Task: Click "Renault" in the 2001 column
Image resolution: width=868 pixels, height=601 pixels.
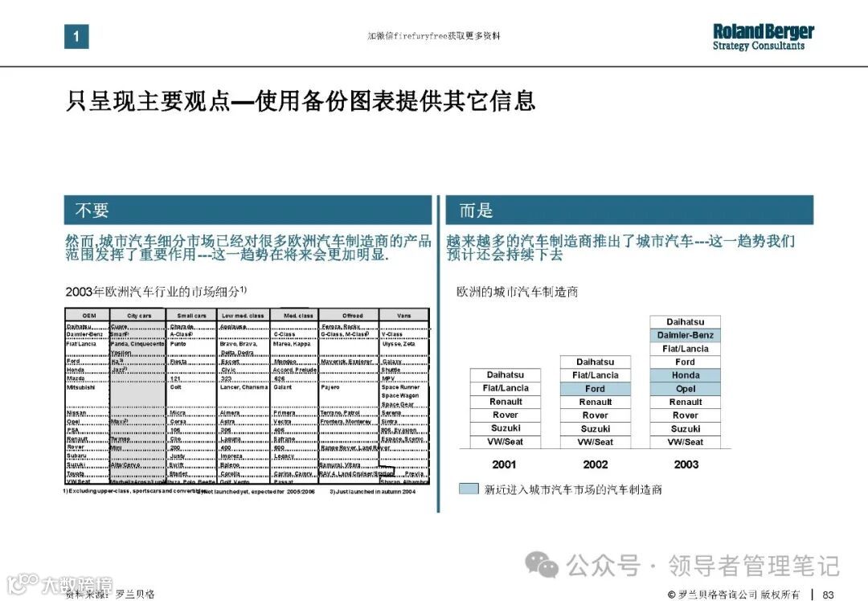Action: tap(506, 402)
